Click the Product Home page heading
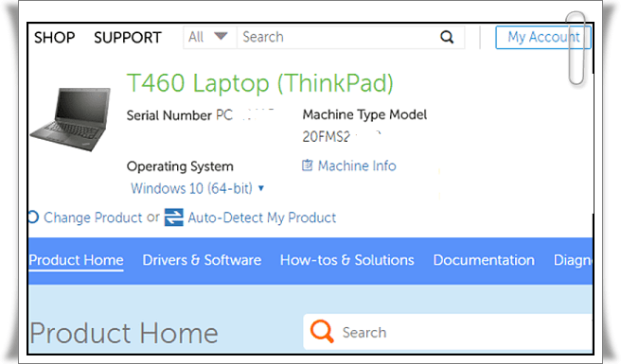This screenshot has height=364, width=621. point(124,333)
